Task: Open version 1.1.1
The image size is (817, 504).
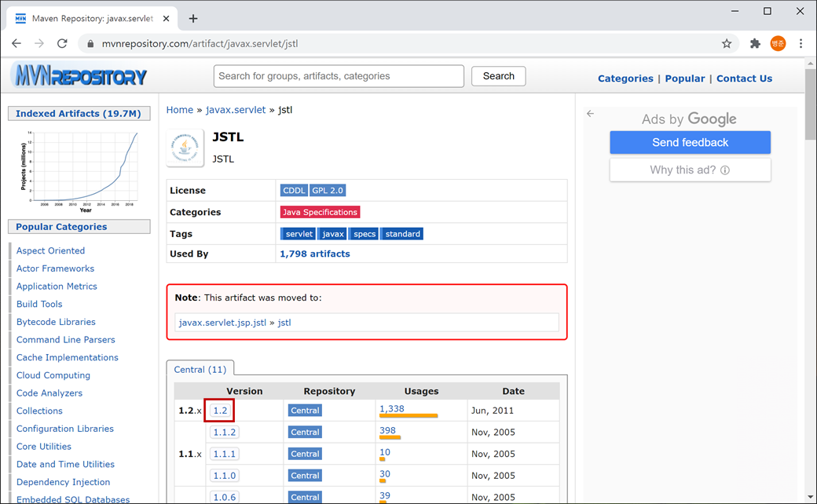Action: coord(225,454)
